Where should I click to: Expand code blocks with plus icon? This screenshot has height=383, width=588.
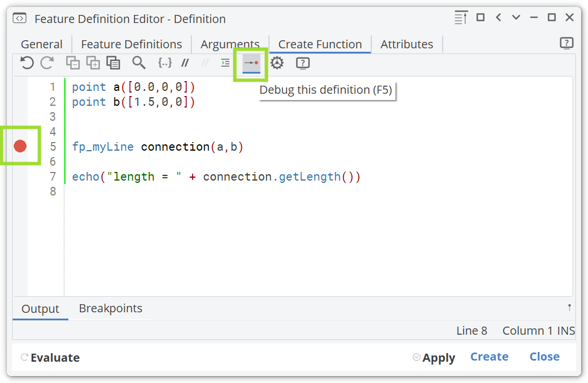(93, 63)
